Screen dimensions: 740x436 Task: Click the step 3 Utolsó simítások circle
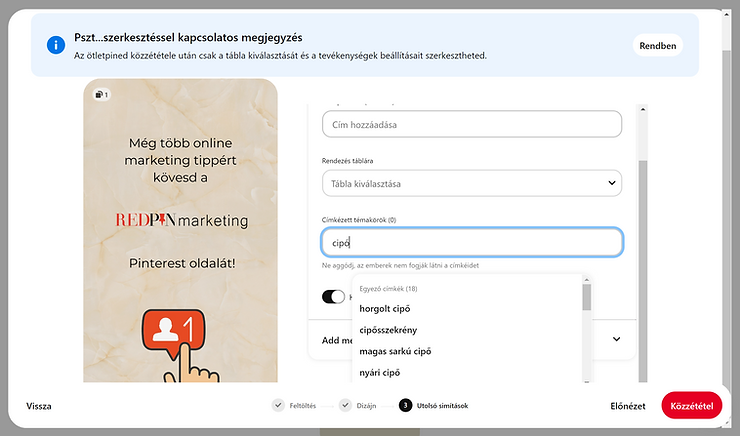[x=405, y=405]
